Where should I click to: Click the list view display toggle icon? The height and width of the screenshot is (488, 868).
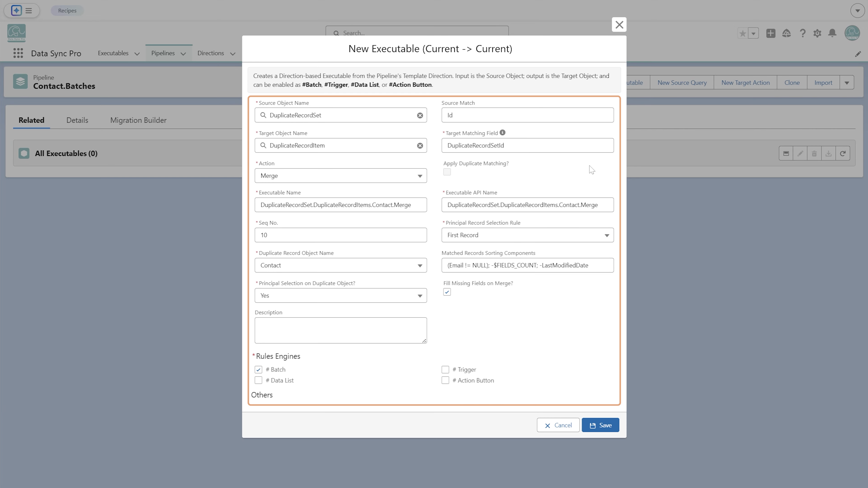[x=786, y=153]
